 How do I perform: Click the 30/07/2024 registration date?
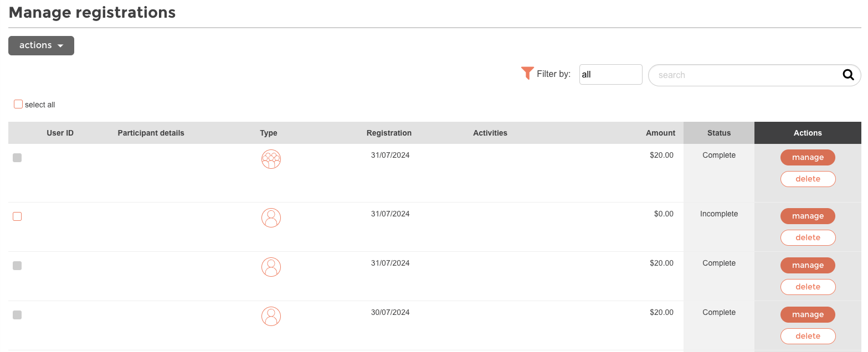coord(391,312)
